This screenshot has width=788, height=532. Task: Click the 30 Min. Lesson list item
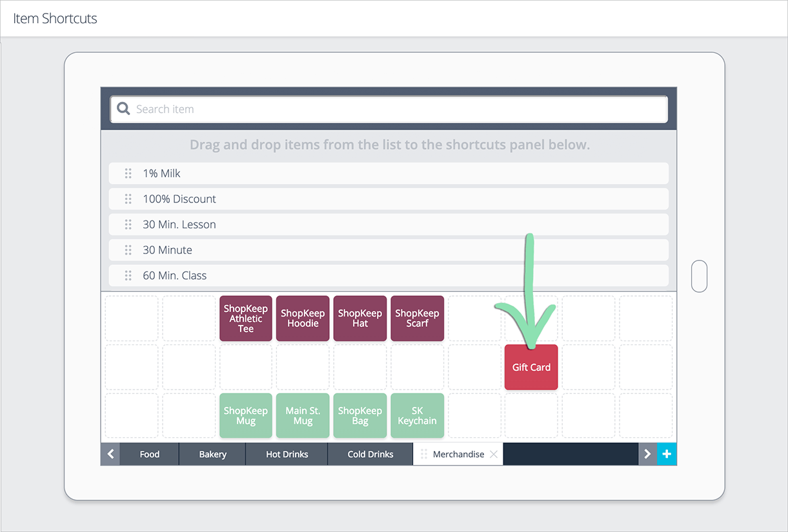[x=389, y=224]
